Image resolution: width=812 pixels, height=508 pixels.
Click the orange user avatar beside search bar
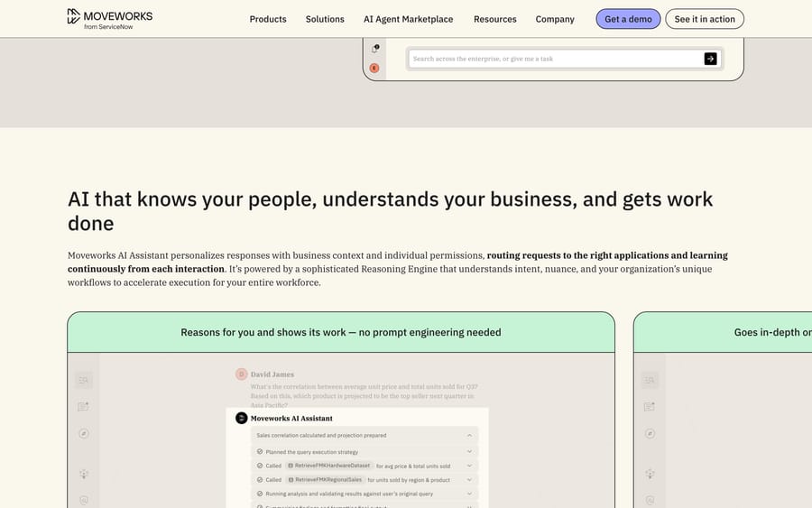[374, 68]
